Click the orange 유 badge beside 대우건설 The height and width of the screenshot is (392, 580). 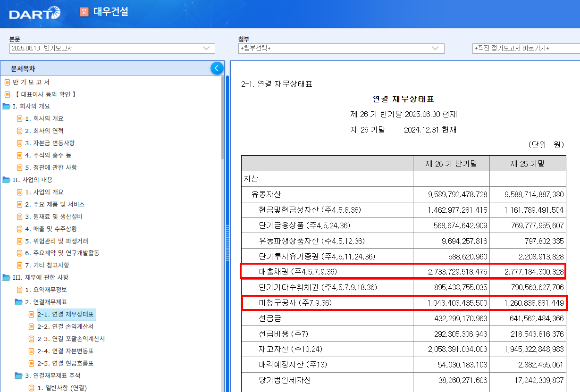84,12
